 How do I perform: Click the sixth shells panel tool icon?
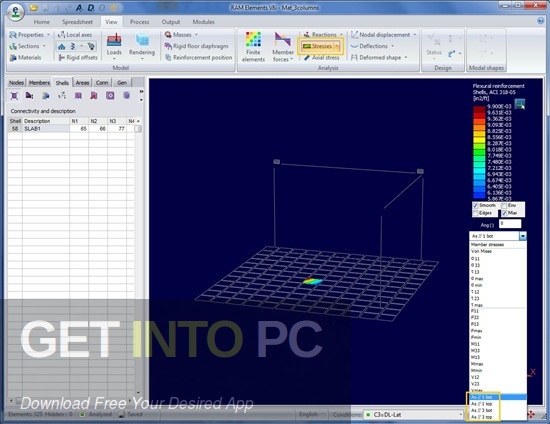[x=94, y=95]
